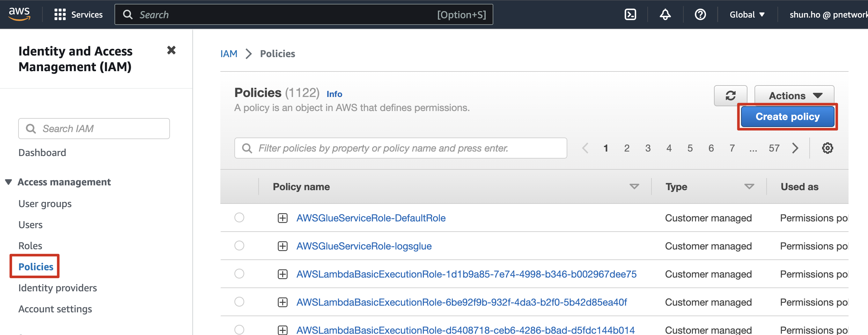
Task: Select current page 1 in pagination
Action: (x=606, y=148)
